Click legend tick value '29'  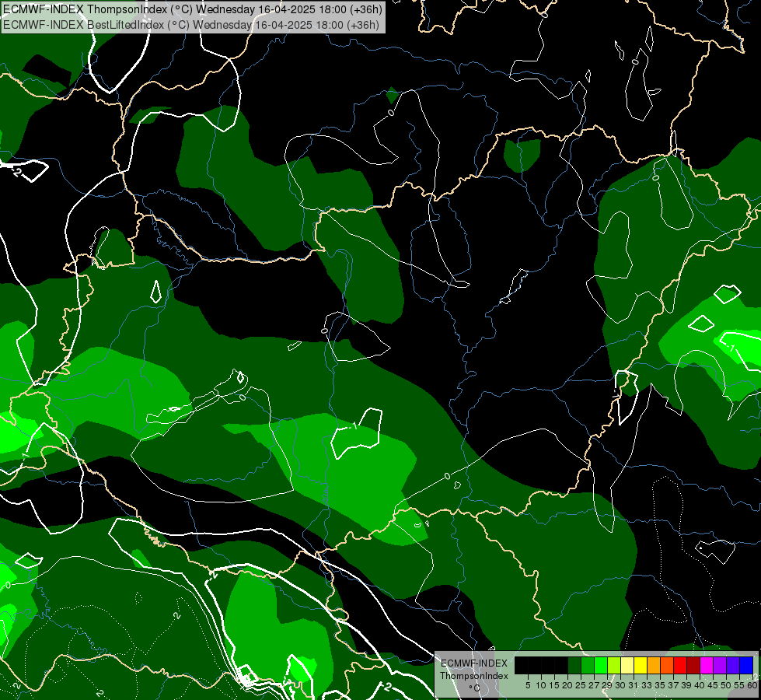pyautogui.click(x=607, y=685)
